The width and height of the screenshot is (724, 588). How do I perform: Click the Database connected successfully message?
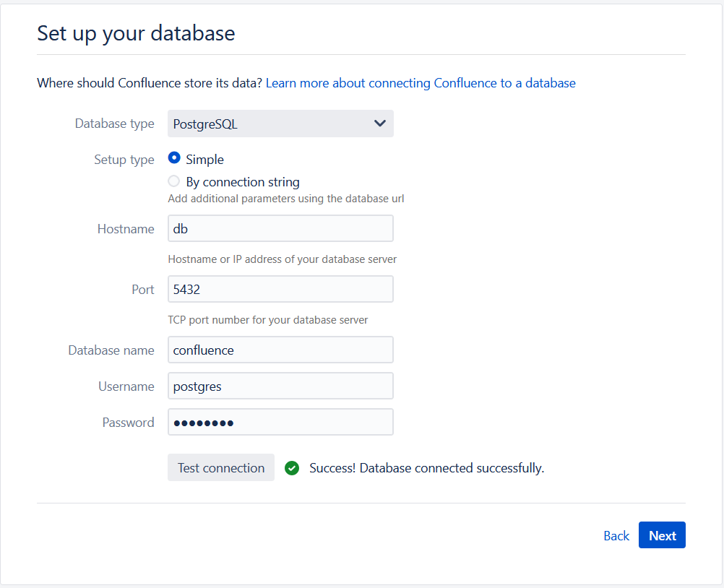[x=426, y=468]
